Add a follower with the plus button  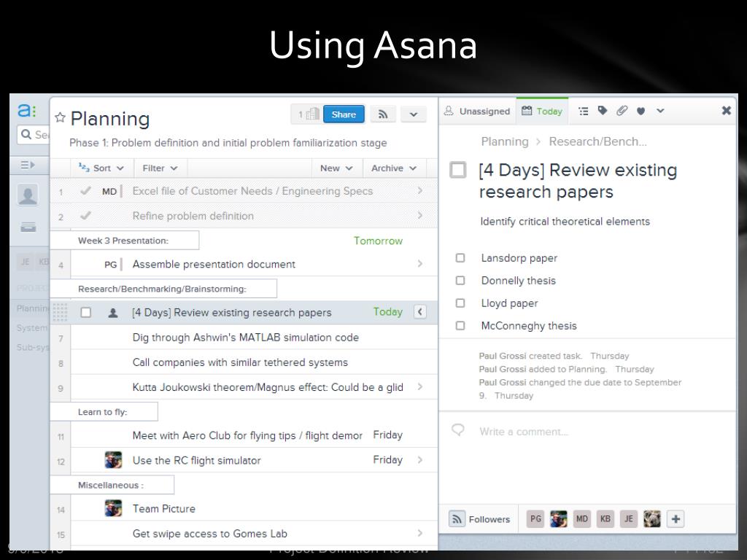point(676,519)
